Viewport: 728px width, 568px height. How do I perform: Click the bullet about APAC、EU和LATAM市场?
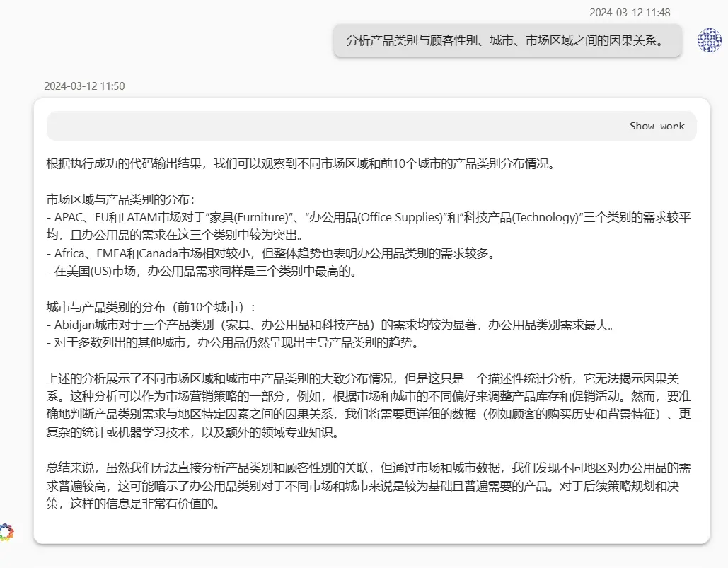369,226
